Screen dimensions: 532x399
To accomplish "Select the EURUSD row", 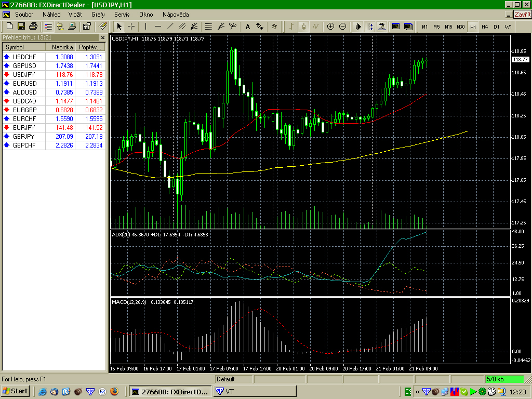I will pyautogui.click(x=54, y=84).
